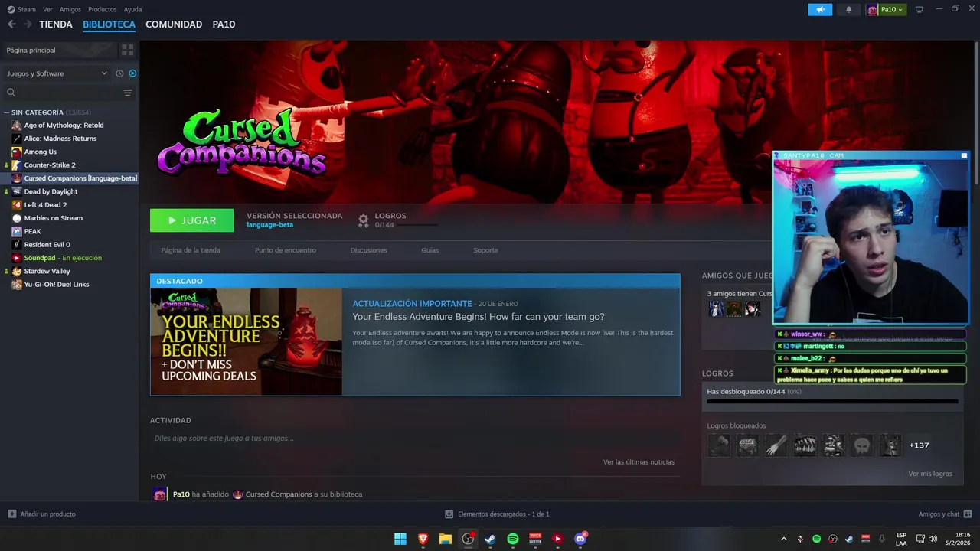
Task: Open the Amigos menu
Action: click(70, 10)
